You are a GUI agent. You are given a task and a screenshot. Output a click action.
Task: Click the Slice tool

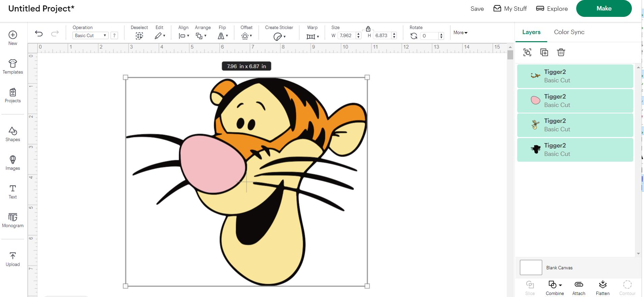click(530, 288)
